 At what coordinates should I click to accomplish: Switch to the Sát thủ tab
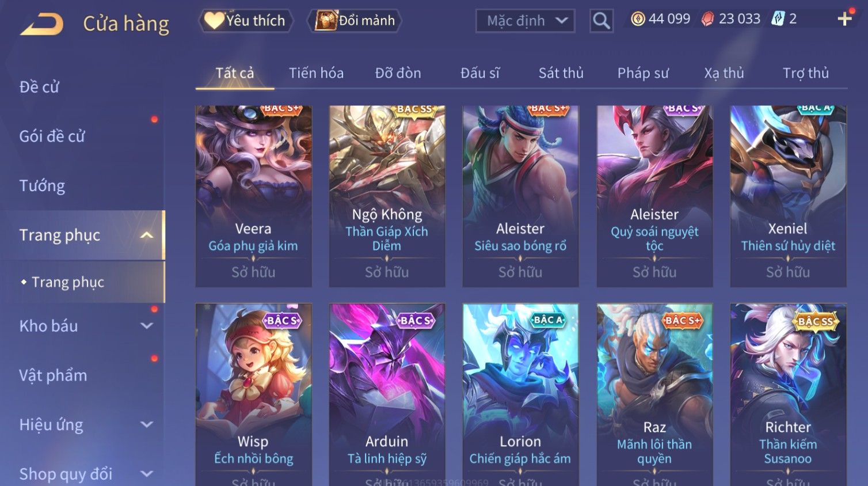tap(561, 73)
